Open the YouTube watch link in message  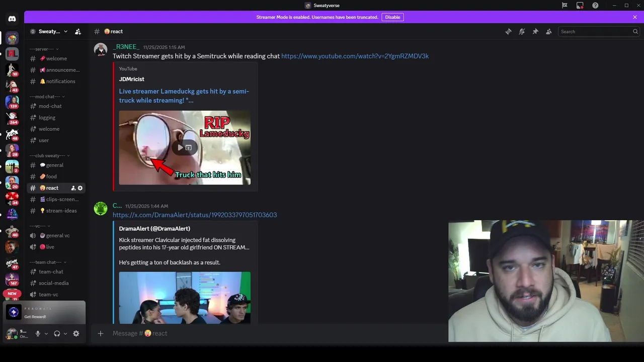click(x=355, y=56)
